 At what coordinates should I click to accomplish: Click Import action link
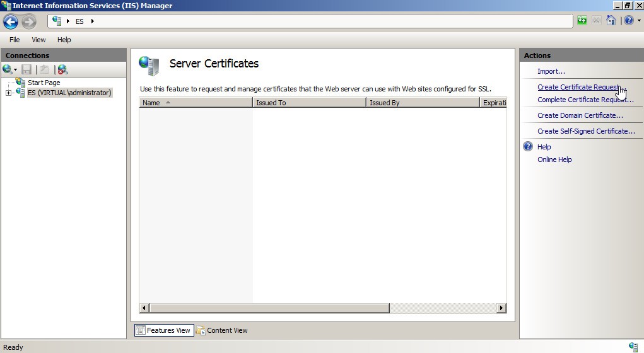(x=551, y=71)
